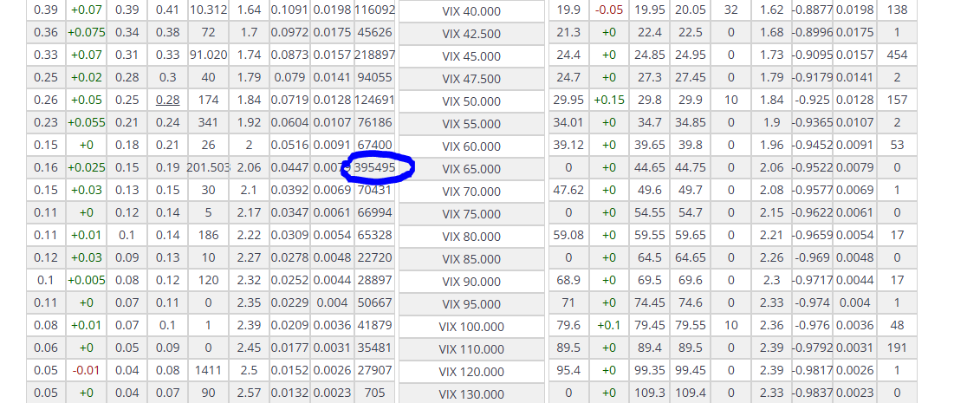
Task: Select the +0.15 put change for VIX 50.000
Action: 609,100
